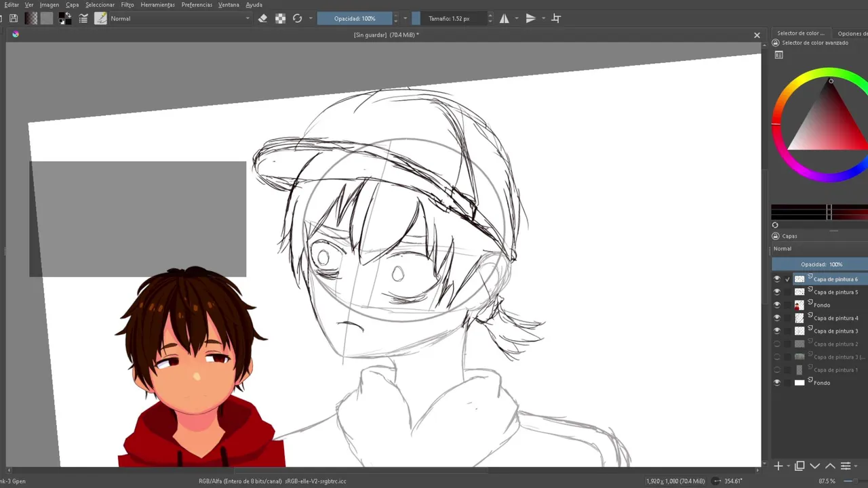The image size is (868, 488).
Task: Add a new layer with the plus icon
Action: [778, 466]
